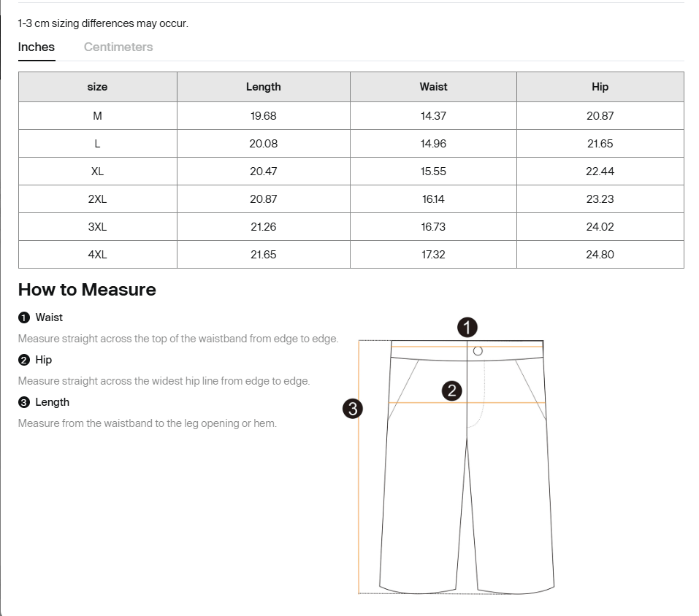Click the L length value 20.08

click(x=263, y=144)
